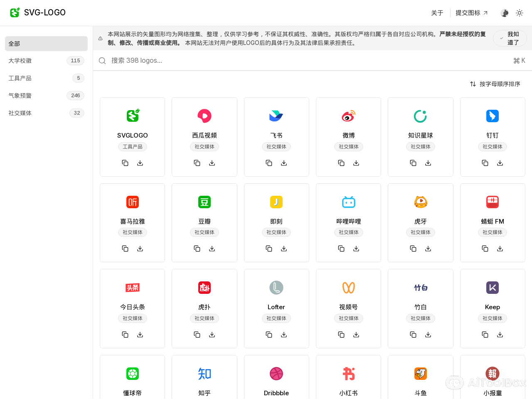Viewport: 532px width, 399px height.
Task: Dismiss notice with 我知道了 button
Action: pos(510,38)
